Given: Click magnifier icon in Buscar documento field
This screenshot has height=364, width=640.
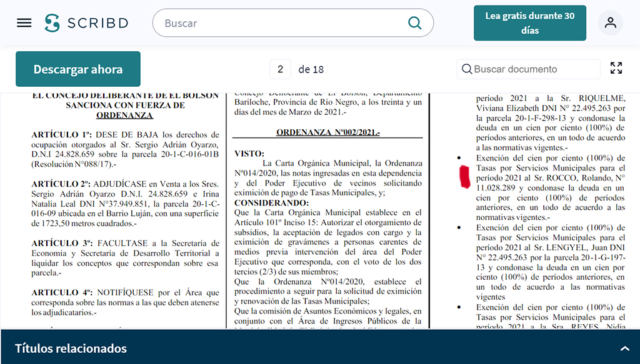Looking at the screenshot, I should coord(466,69).
